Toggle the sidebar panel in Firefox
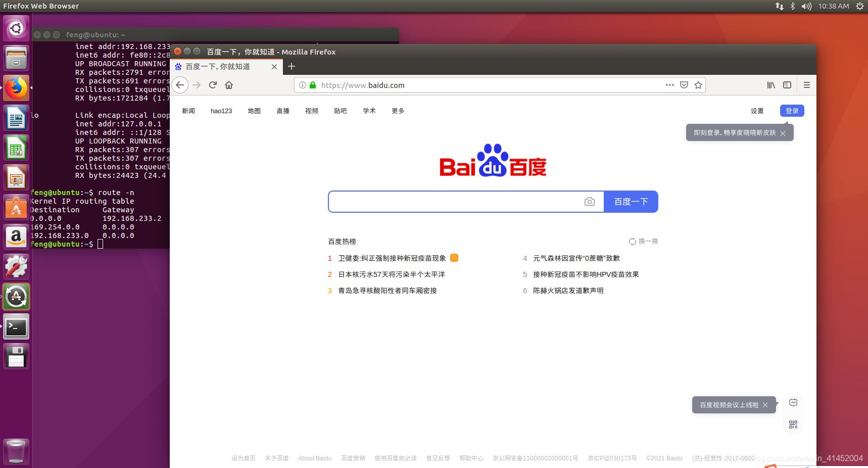This screenshot has width=868, height=468. 787,85
